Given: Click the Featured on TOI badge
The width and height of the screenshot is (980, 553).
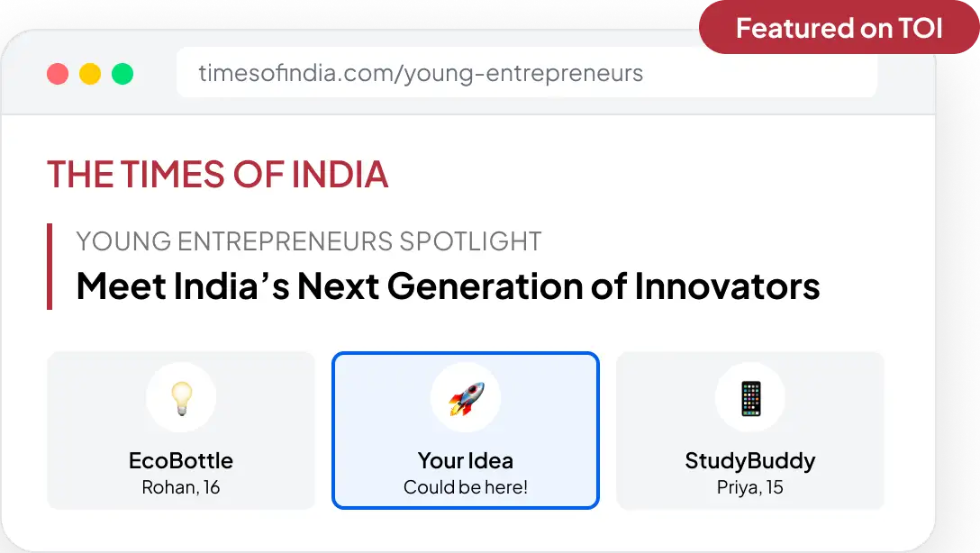Looking at the screenshot, I should pos(839,28).
